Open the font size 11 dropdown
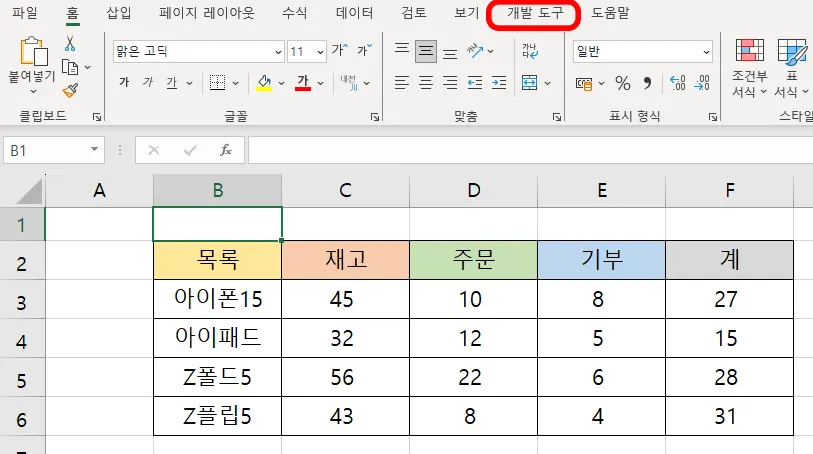 (x=320, y=52)
